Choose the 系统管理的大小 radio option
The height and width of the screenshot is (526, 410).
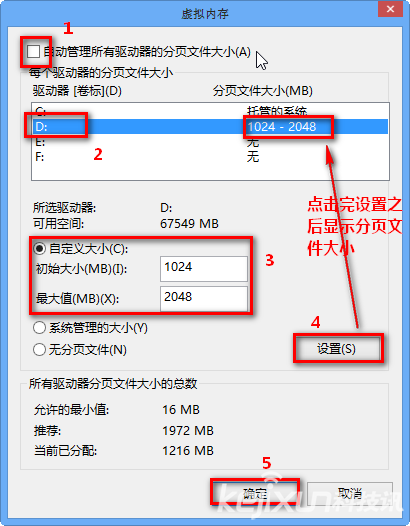[x=39, y=328]
